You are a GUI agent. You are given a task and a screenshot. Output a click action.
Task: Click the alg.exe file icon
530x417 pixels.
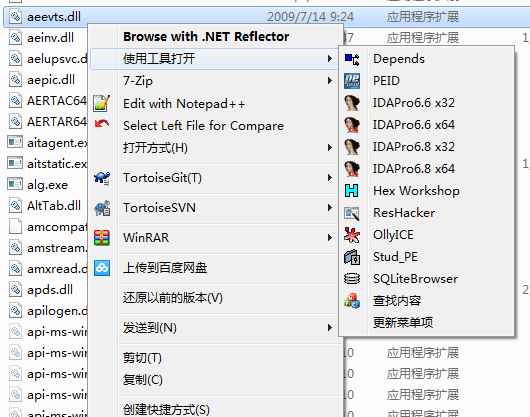click(15, 184)
